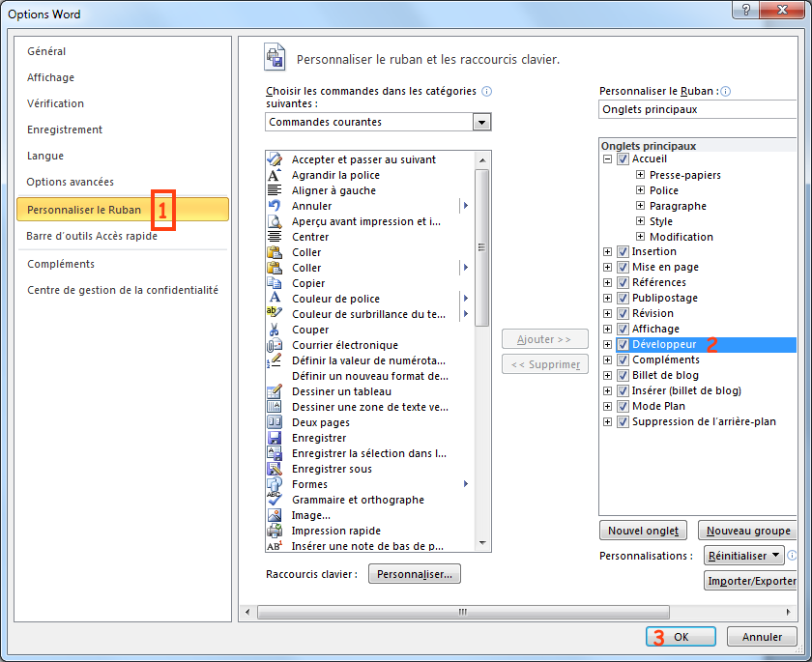Select the Définir la valeur de numérotation icon
The image size is (812, 662).
tap(275, 360)
